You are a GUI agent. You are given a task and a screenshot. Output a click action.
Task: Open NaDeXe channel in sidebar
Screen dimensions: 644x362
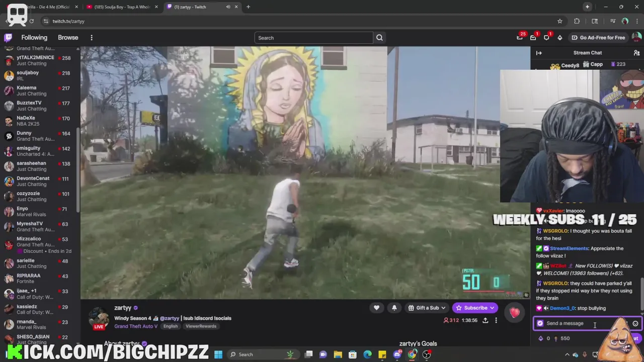tap(39, 121)
